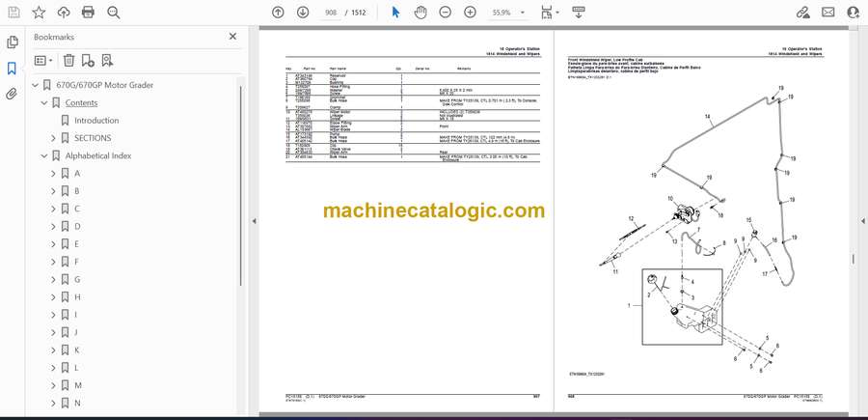
Task: Open the attachments paperclip panel
Action: (12, 95)
